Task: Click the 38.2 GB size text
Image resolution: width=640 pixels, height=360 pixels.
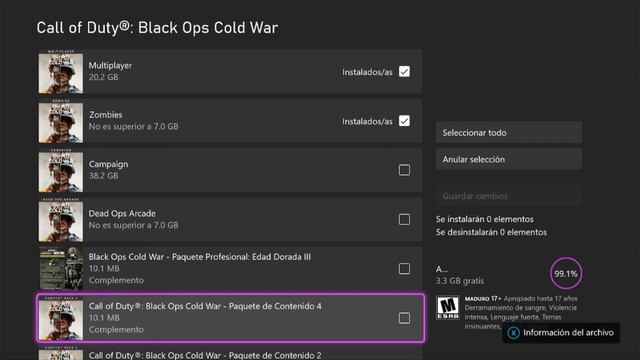Action: point(104,176)
